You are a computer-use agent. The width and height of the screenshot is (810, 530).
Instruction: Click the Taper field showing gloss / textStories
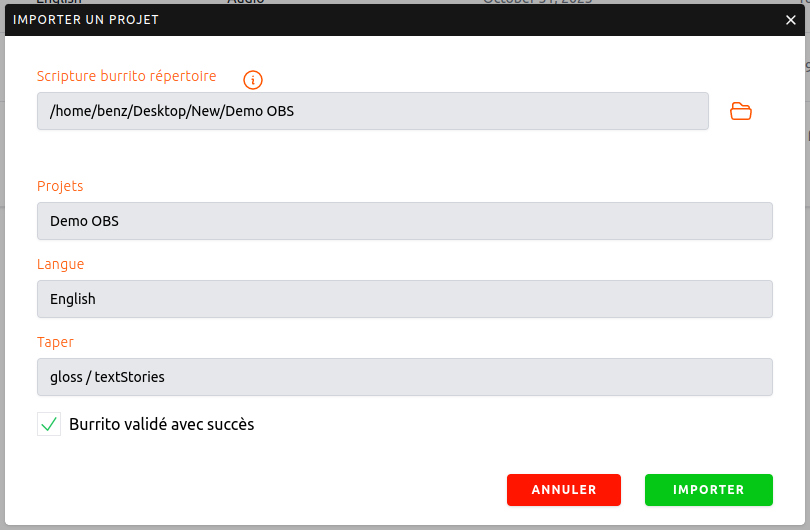[x=404, y=377]
